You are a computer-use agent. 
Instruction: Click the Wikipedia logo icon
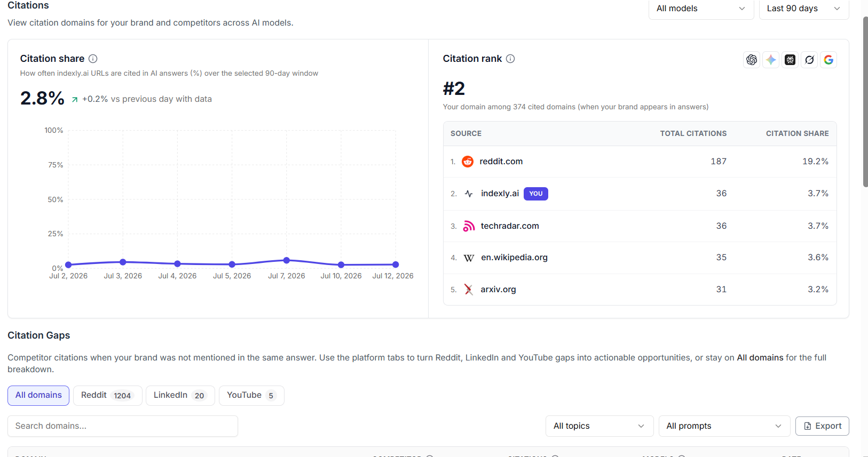coord(469,258)
